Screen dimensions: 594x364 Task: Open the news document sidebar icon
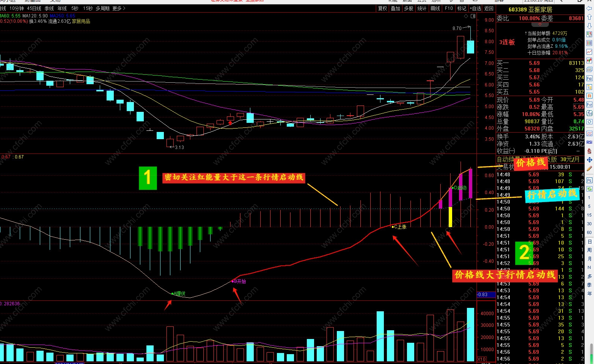tap(589, 69)
